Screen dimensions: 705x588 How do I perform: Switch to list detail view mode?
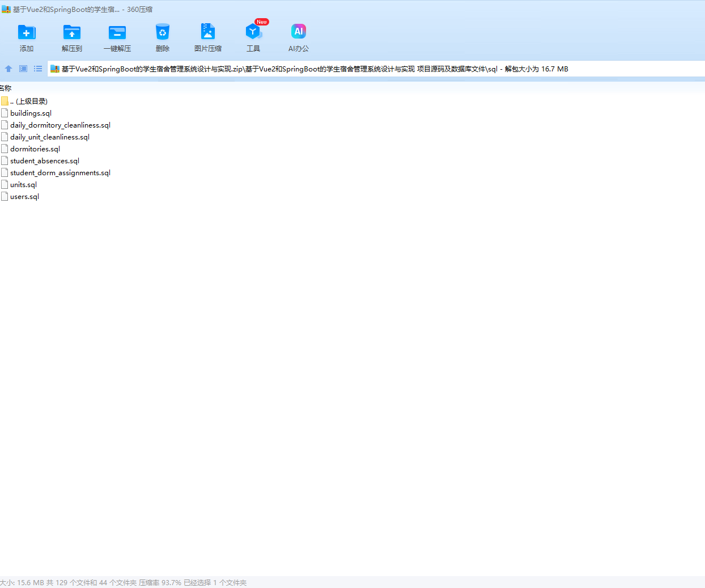38,69
